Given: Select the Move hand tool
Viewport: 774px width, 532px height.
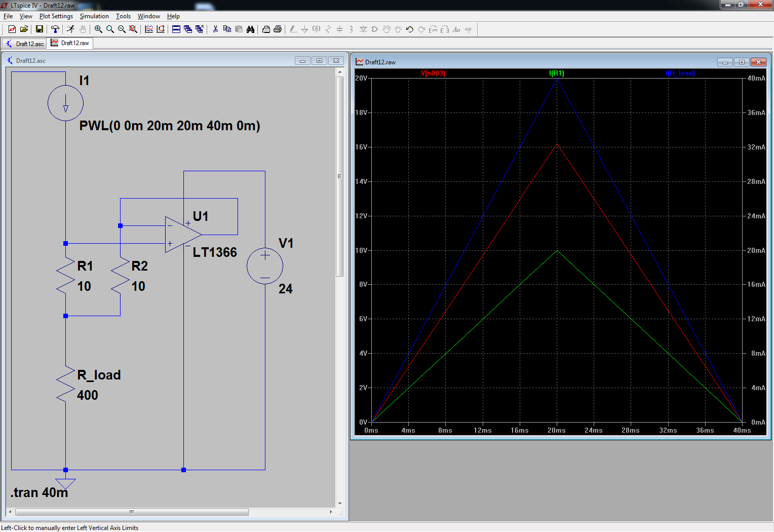Looking at the screenshot, I should click(386, 29).
